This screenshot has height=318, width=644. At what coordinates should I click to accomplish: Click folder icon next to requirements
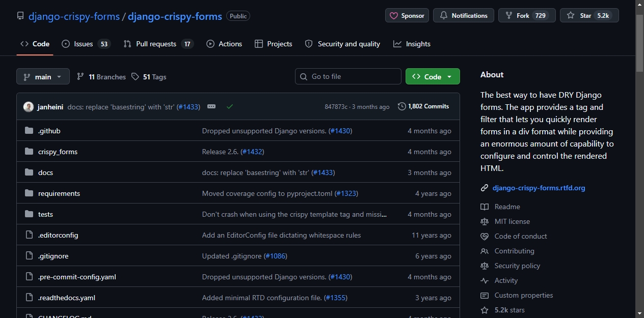29,193
